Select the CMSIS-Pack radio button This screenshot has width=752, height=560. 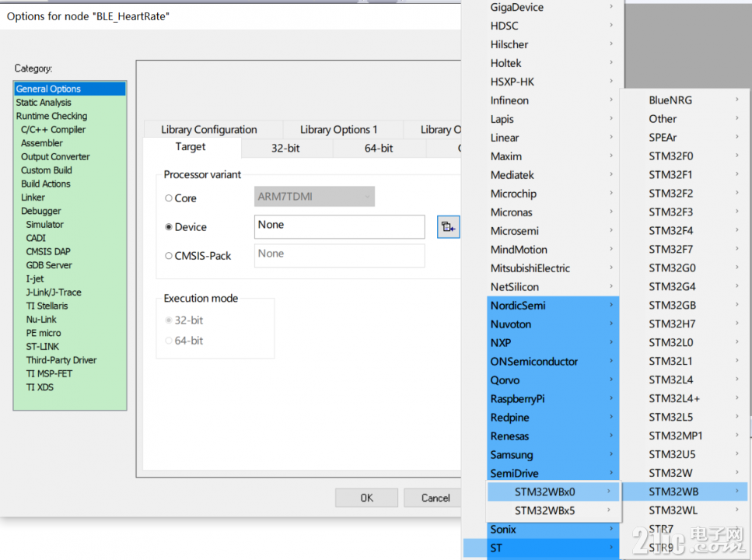pyautogui.click(x=168, y=256)
